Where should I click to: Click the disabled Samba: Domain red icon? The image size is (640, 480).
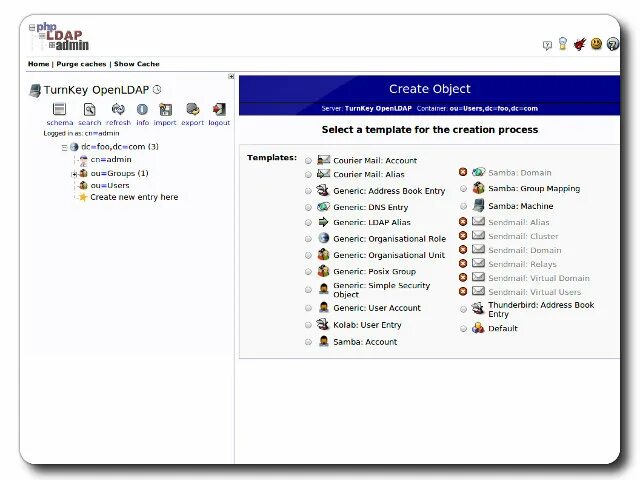click(x=463, y=172)
